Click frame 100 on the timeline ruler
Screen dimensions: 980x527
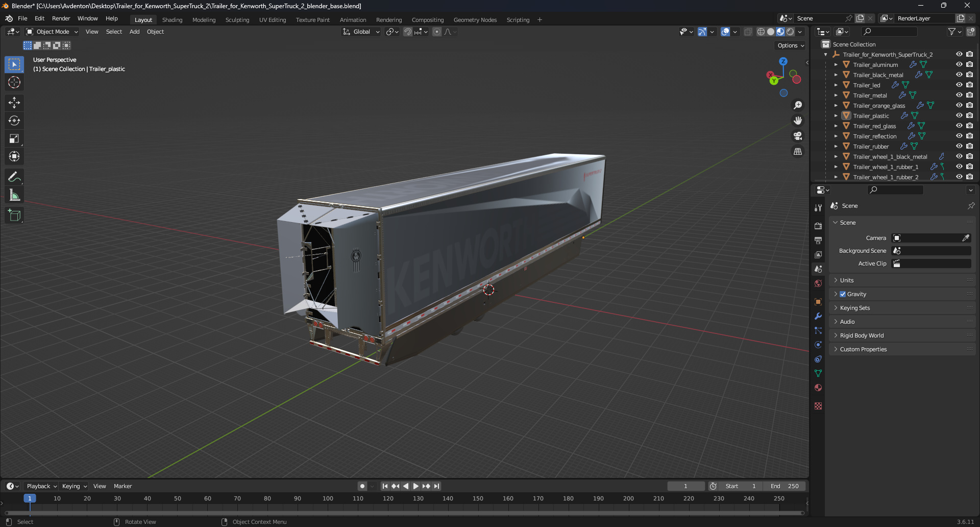(328, 498)
